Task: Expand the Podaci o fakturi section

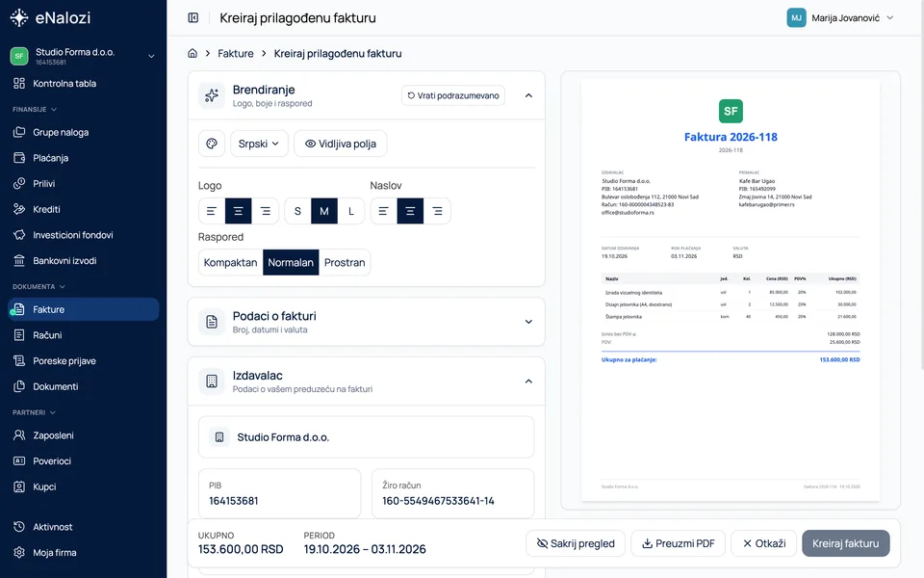Action: tap(528, 322)
